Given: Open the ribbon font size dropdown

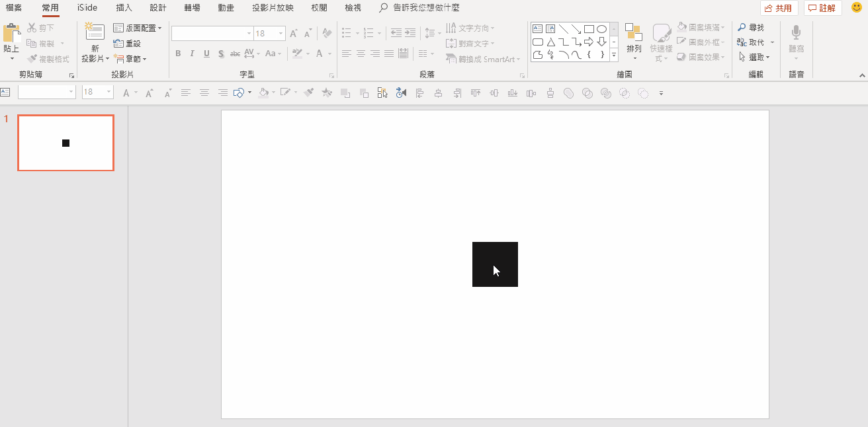Looking at the screenshot, I should click(x=281, y=33).
